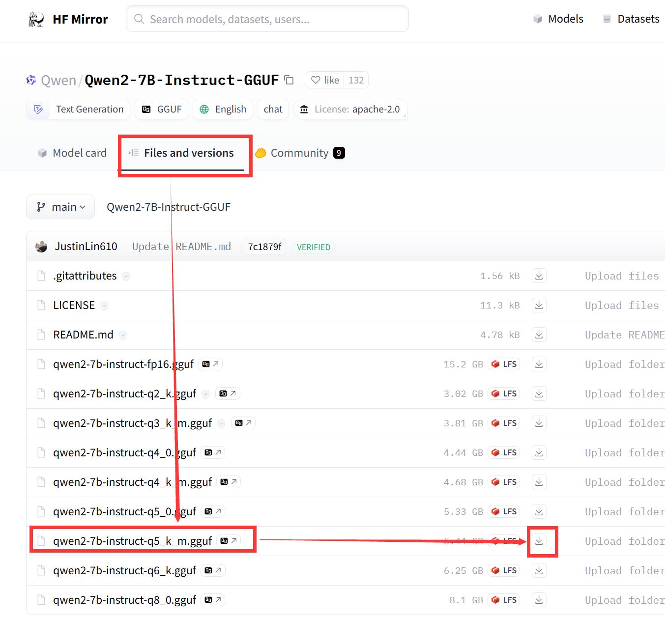The height and width of the screenshot is (644, 665).
Task: Open the main branch dropdown
Action: tap(60, 207)
